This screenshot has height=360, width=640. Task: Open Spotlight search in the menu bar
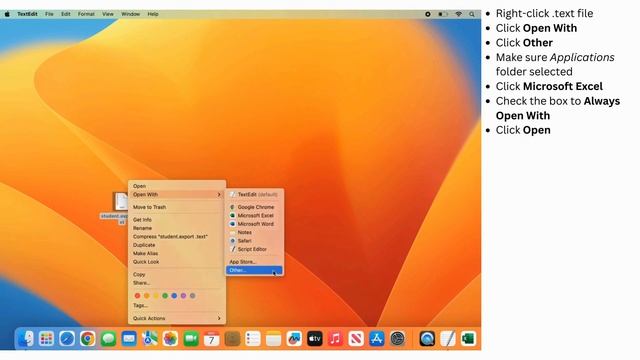pyautogui.click(x=472, y=14)
